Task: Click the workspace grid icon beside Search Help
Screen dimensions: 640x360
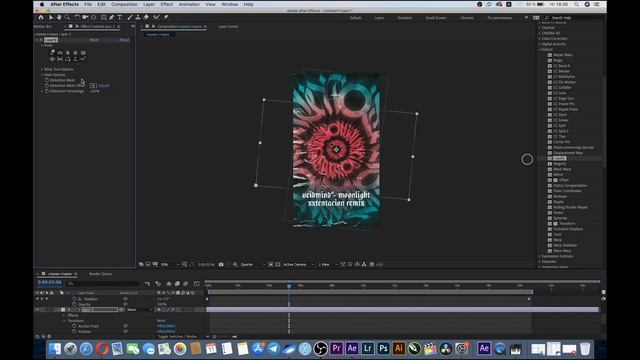Action: click(x=536, y=18)
